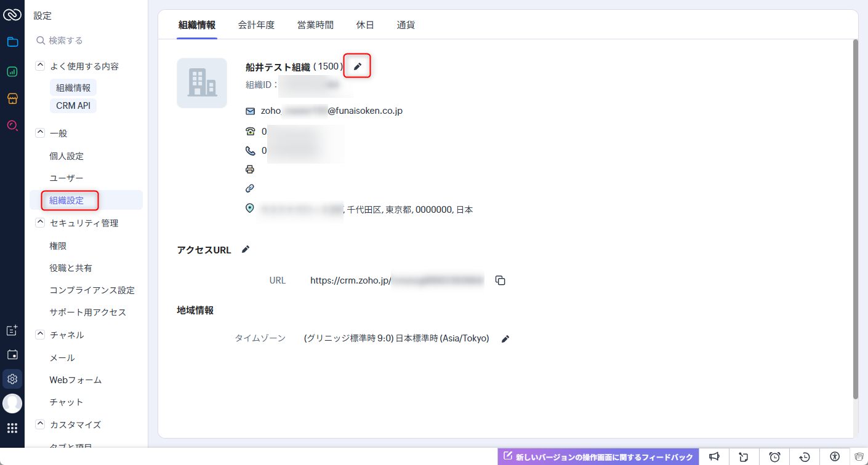Edit the アクセスURL with pencil icon

coord(246,249)
